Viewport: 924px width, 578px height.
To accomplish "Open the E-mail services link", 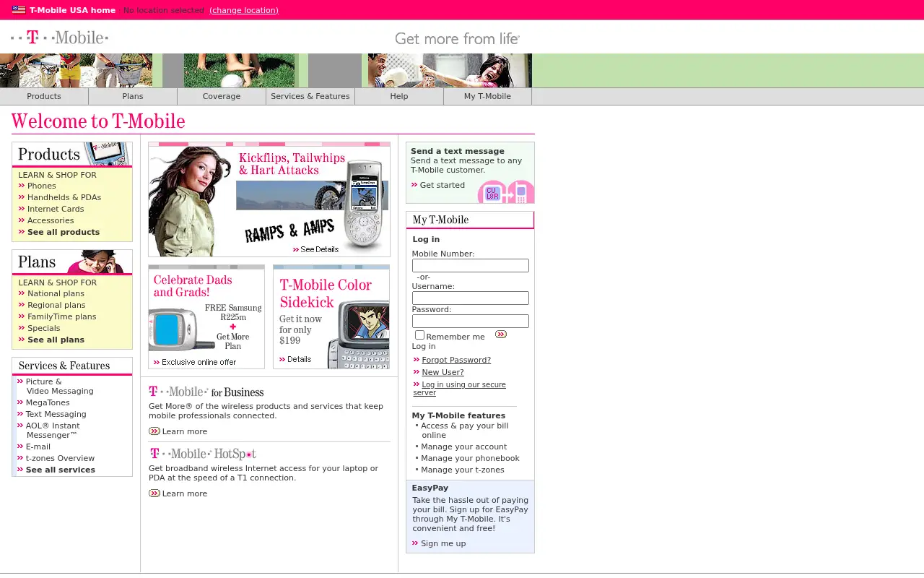I will coord(38,447).
